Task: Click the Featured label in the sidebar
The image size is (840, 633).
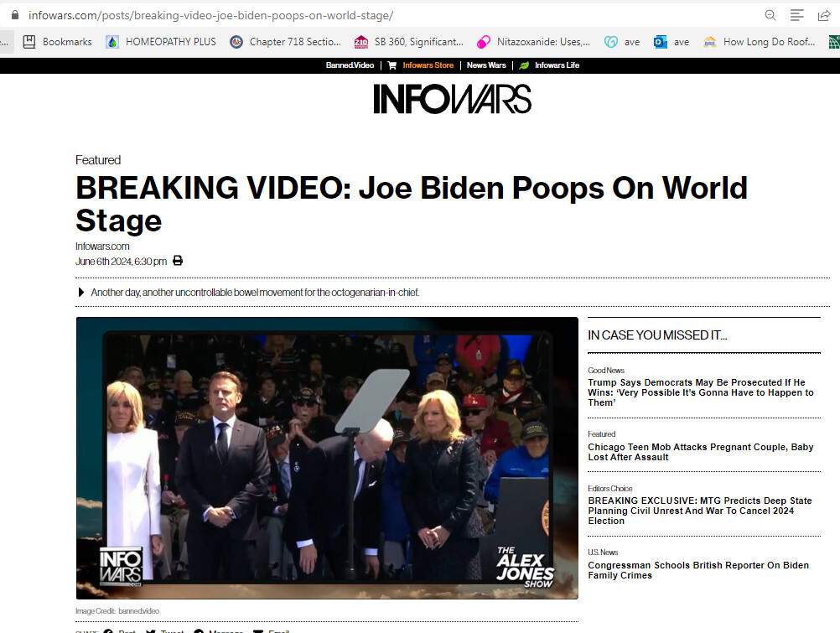Action: (x=602, y=434)
